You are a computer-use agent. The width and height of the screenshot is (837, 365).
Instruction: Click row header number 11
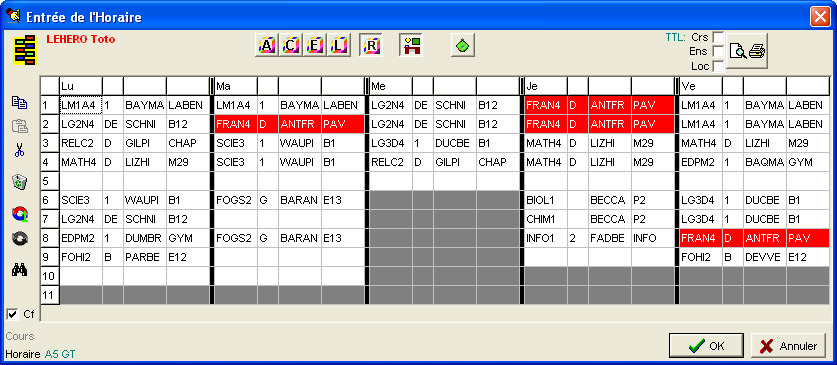[50, 295]
